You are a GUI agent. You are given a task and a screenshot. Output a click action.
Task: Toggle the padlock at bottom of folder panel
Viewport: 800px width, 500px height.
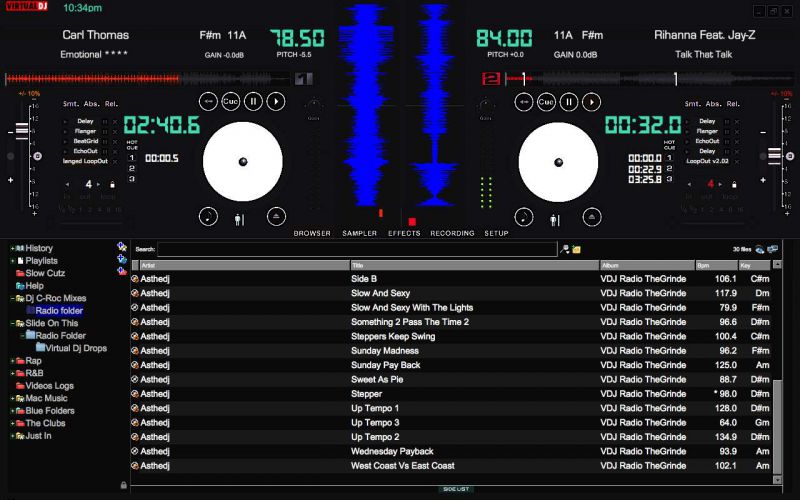pyautogui.click(x=123, y=485)
